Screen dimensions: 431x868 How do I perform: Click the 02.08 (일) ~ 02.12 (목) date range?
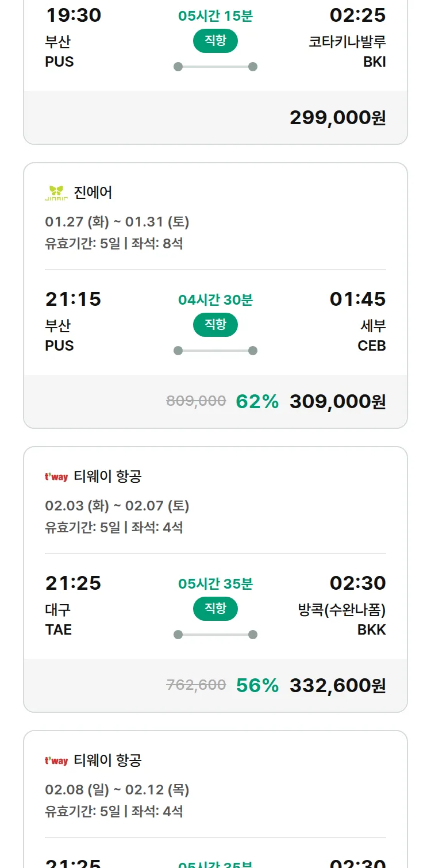117,790
